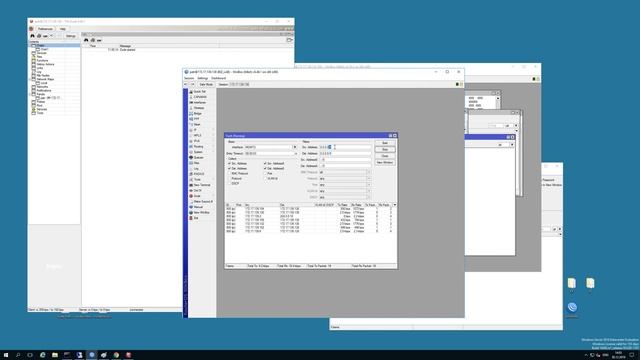Image resolution: width=640 pixels, height=360 pixels.
Task: Enable Port collect checkbox in Torch
Action: 265,173
